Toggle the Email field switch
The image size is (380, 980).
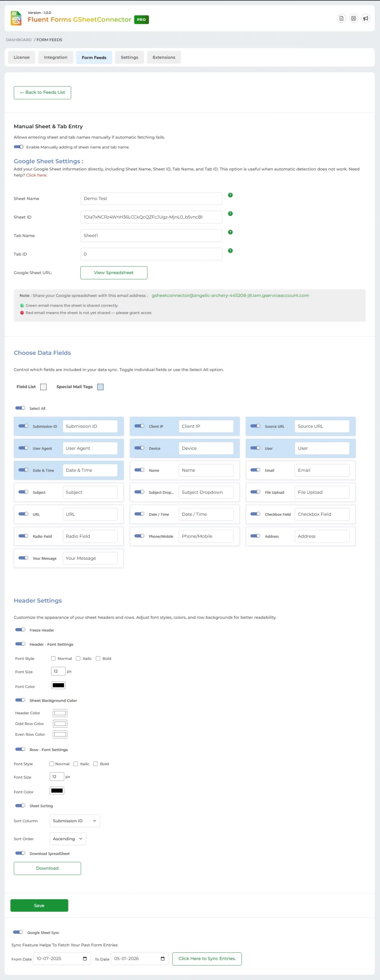255,470
